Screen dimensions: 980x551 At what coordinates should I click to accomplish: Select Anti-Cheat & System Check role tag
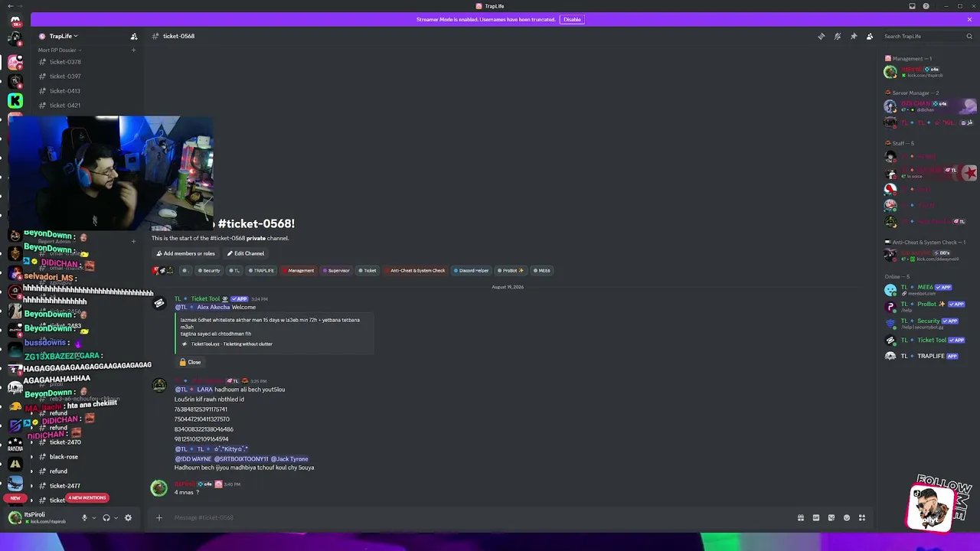pos(415,270)
